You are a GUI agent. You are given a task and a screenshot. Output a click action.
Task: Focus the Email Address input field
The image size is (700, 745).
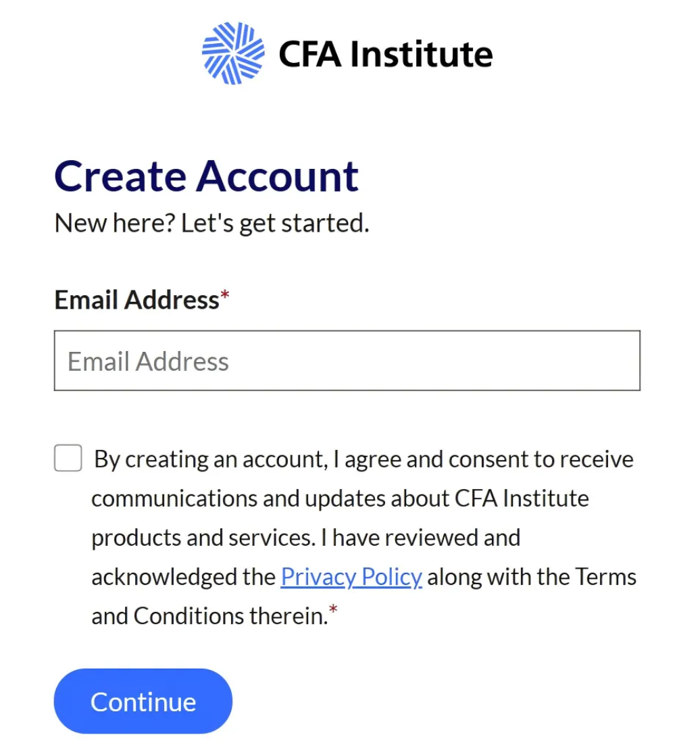(347, 361)
